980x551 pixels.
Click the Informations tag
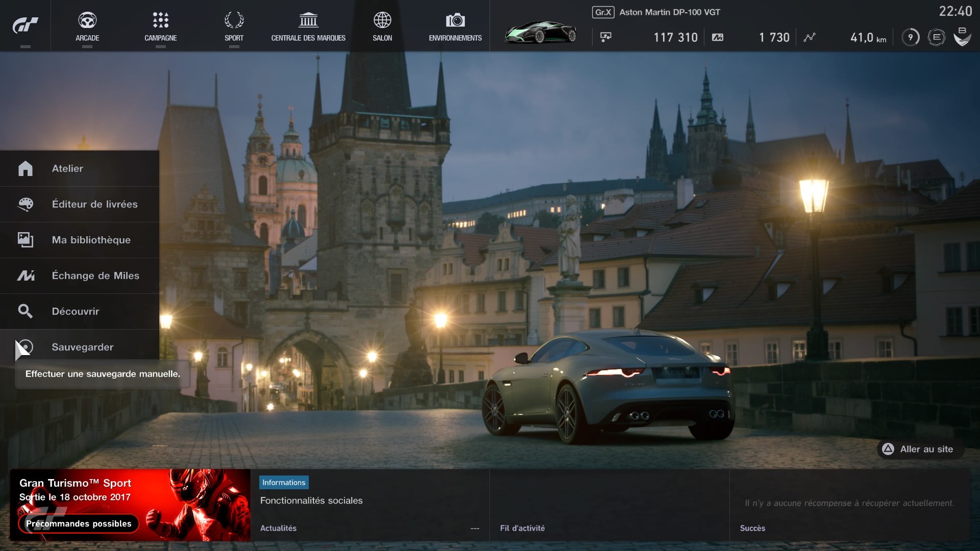pos(284,483)
